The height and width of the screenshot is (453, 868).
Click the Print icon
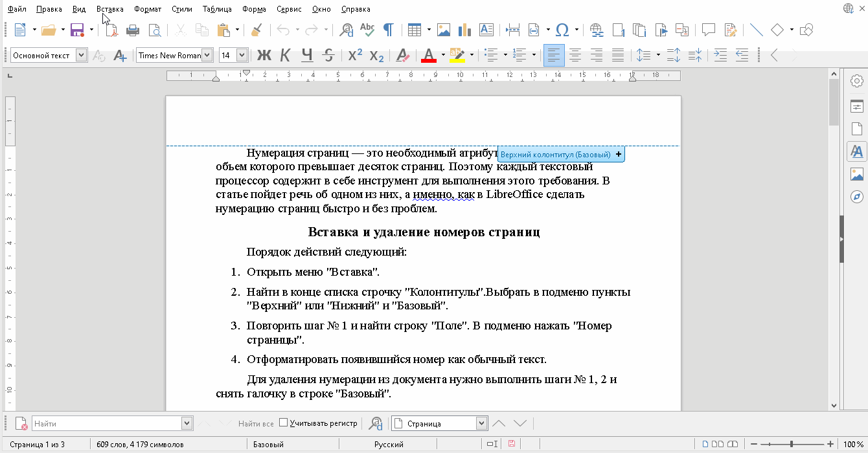click(133, 30)
